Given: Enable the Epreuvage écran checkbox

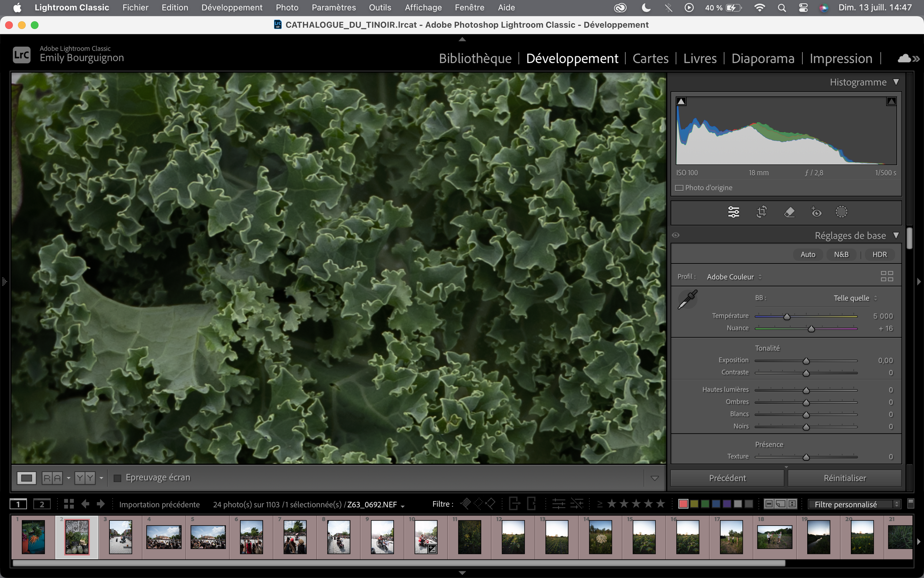Looking at the screenshot, I should pyautogui.click(x=118, y=478).
